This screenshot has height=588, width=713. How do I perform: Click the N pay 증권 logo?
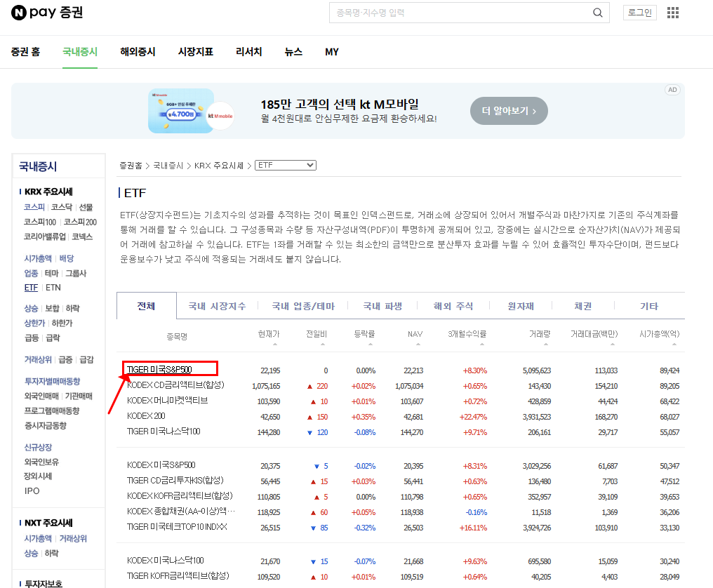[x=46, y=12]
